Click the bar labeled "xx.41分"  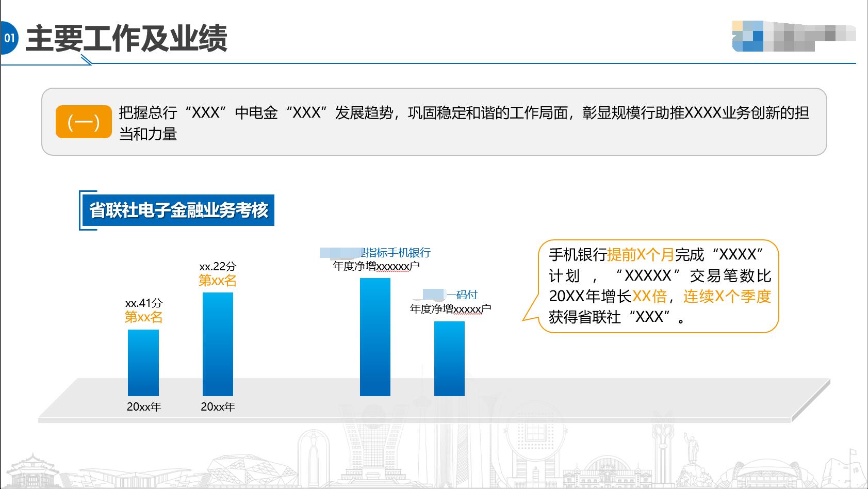pyautogui.click(x=143, y=362)
